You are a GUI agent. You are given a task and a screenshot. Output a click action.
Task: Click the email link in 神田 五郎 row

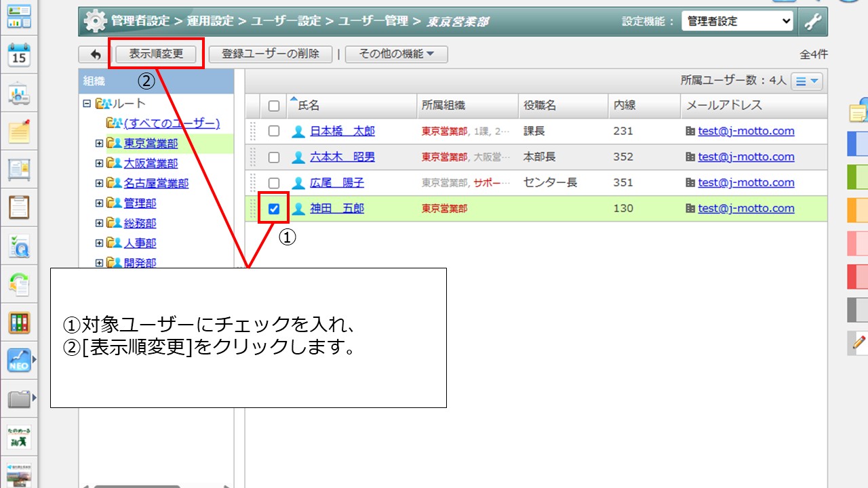click(746, 209)
